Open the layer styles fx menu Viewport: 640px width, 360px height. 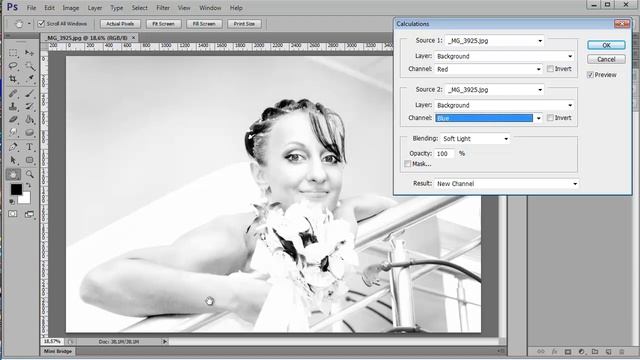(x=554, y=351)
